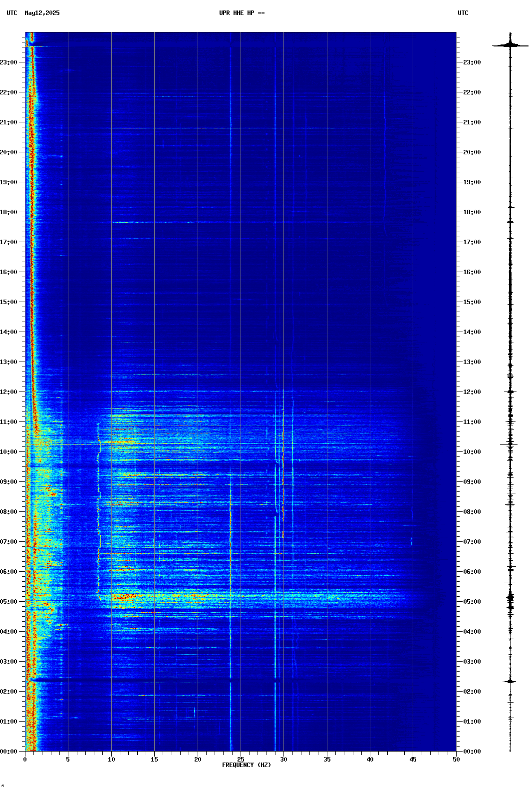Click frequency tick label 30

pos(283,760)
